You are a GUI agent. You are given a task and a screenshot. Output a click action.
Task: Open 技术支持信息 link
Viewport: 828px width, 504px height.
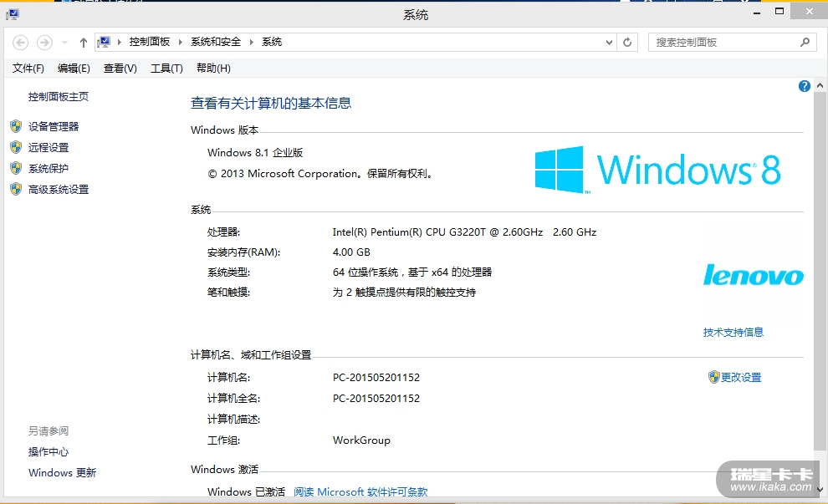[x=733, y=332]
